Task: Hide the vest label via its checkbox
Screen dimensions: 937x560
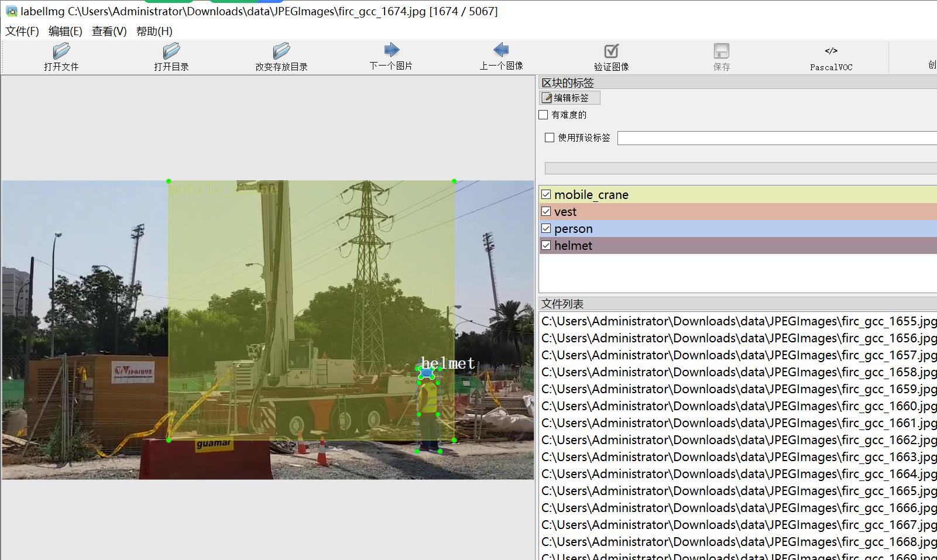Action: pos(546,211)
